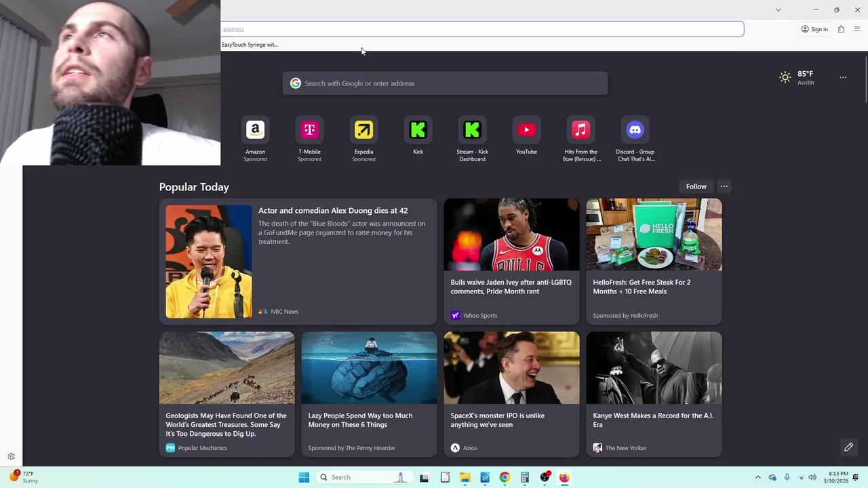Click the taskbar notification bell icon
This screenshot has width=868, height=488.
pyautogui.click(x=856, y=477)
